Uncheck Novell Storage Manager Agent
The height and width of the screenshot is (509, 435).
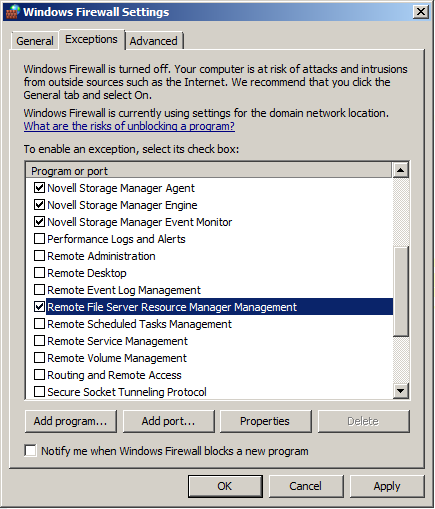[x=39, y=188]
